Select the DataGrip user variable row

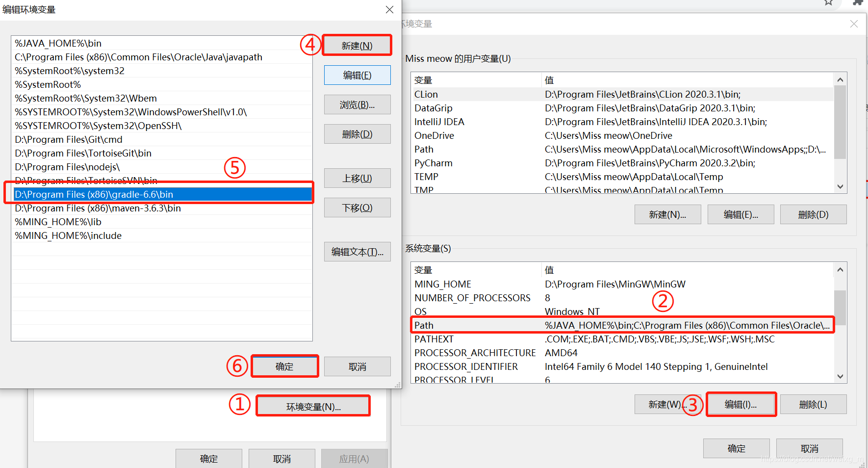[622, 108]
